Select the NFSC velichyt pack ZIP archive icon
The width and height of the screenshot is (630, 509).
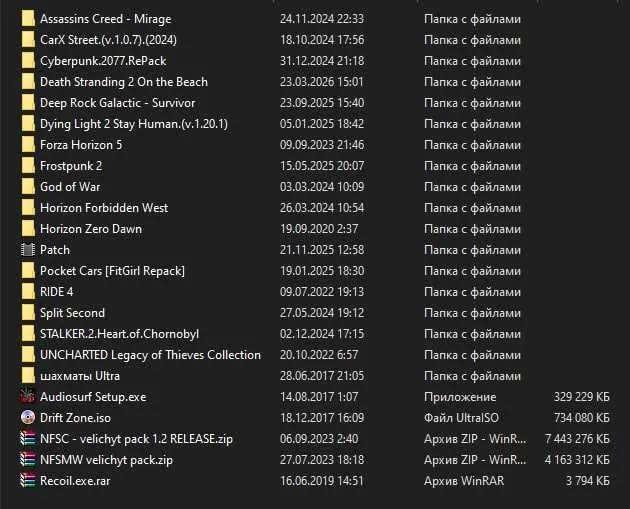(28, 439)
